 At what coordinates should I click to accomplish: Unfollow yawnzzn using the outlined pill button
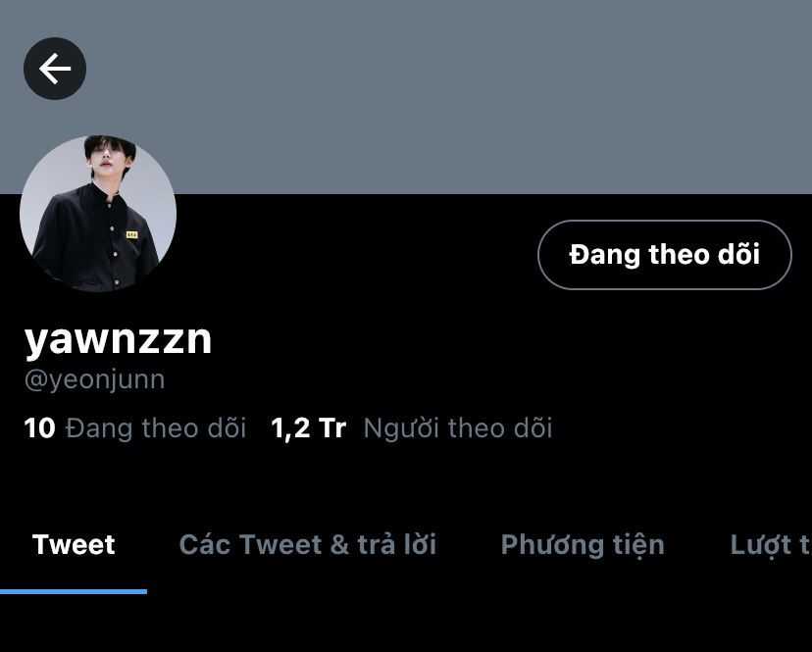click(665, 255)
